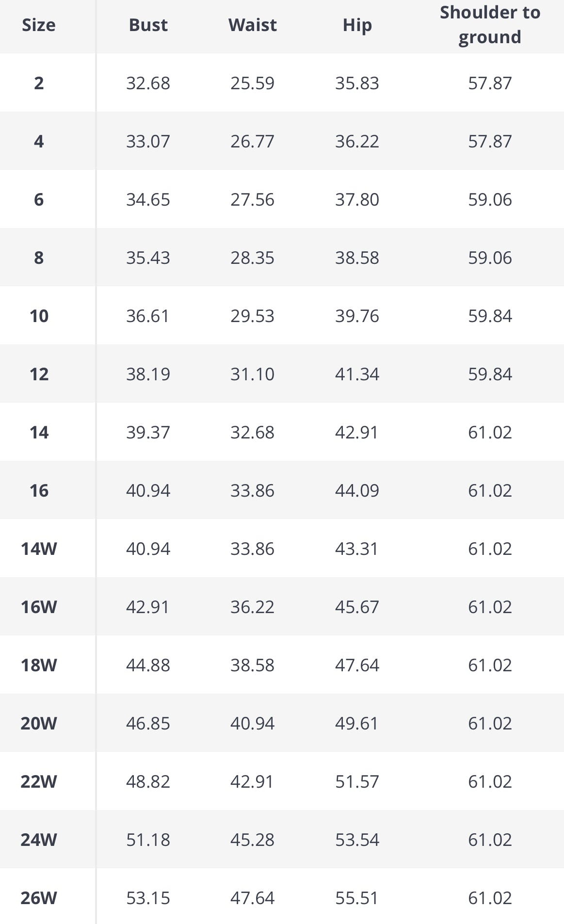The image size is (564, 924).
Task: Click the waist value 36.22 for size 16W
Action: point(252,607)
